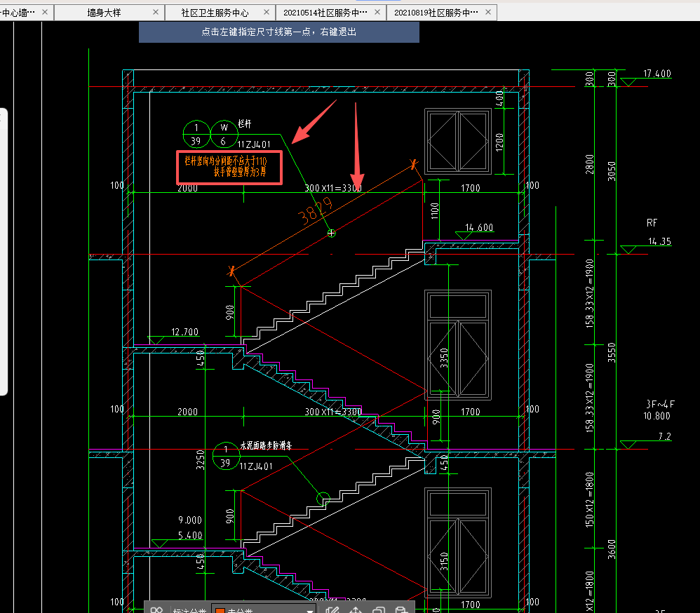Viewport: 700px width, 613px height.
Task: Click the edit pencil icon in bottom toolbar
Action: point(332,610)
